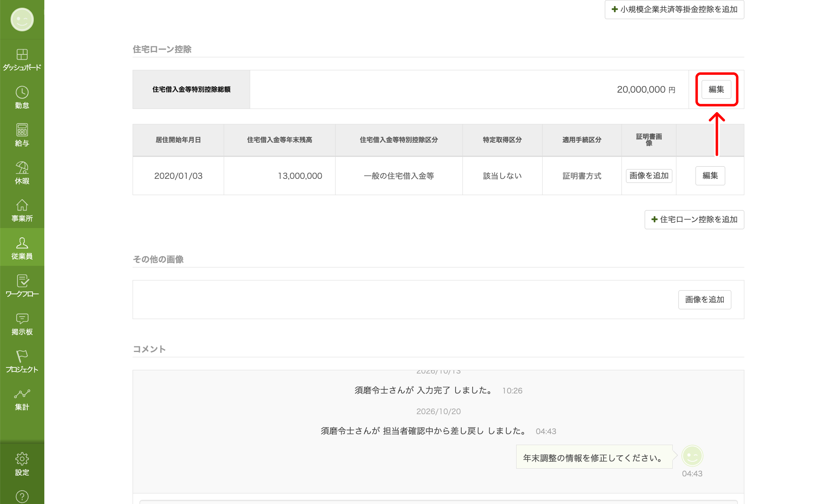833x504 pixels.
Task: Click 画像を追加 in the 証明書画像 column
Action: [x=649, y=176]
